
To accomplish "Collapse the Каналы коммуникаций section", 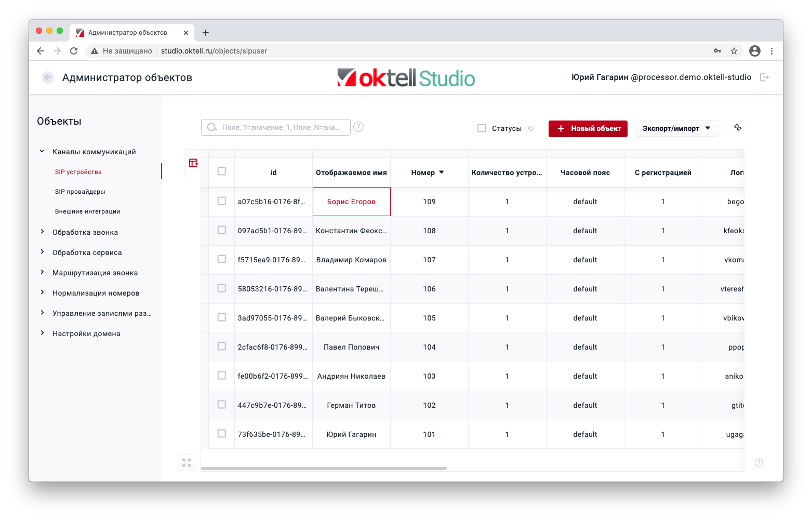I will click(x=42, y=151).
